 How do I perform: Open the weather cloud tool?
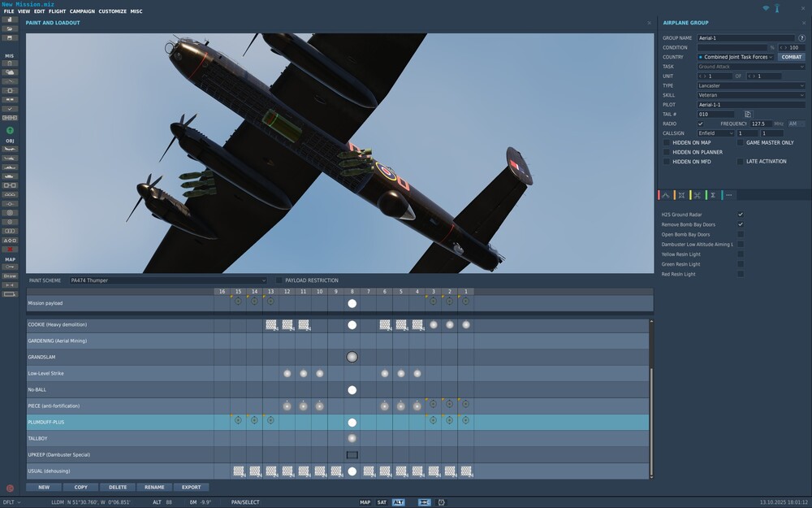(9, 72)
